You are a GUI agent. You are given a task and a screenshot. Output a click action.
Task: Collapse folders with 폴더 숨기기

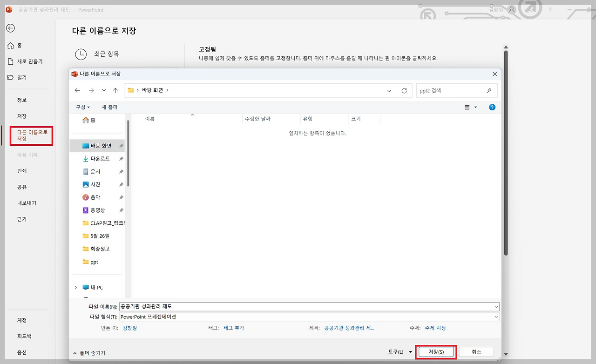89,353
